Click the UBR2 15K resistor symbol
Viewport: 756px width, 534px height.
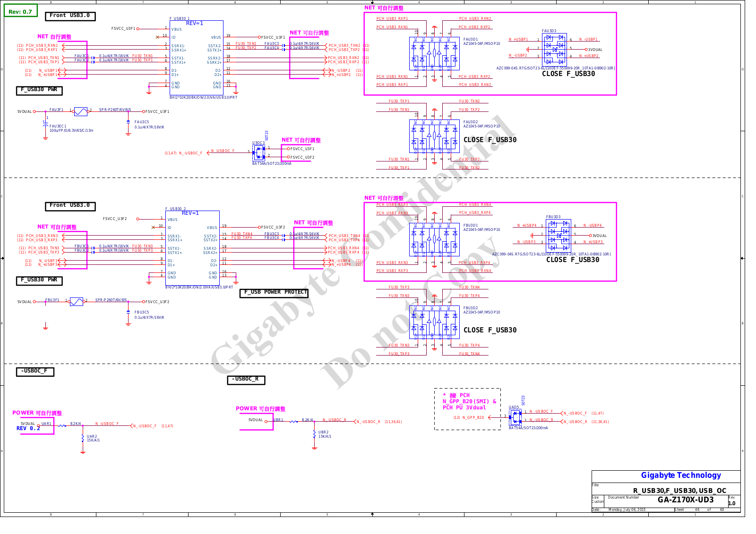(314, 435)
